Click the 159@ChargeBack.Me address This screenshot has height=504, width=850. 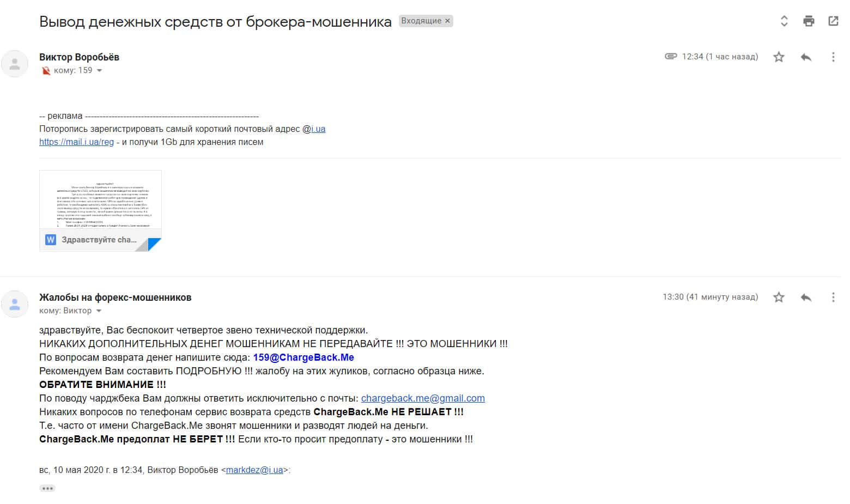pyautogui.click(x=303, y=357)
